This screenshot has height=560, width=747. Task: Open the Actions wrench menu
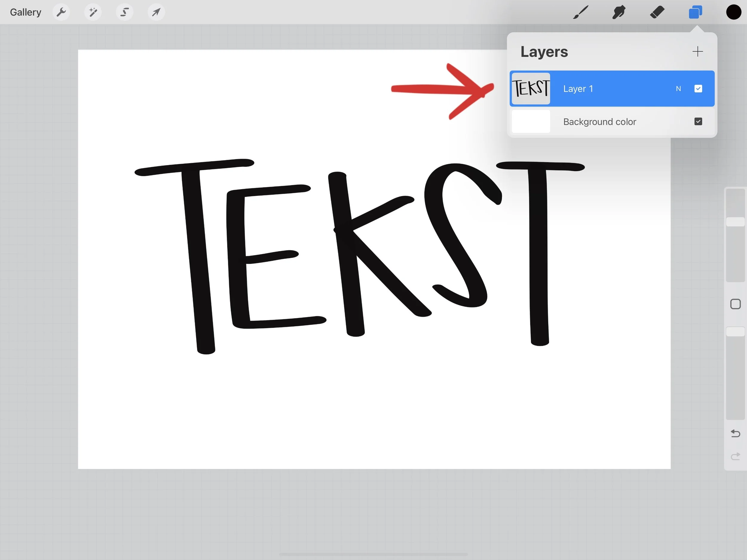pyautogui.click(x=61, y=12)
